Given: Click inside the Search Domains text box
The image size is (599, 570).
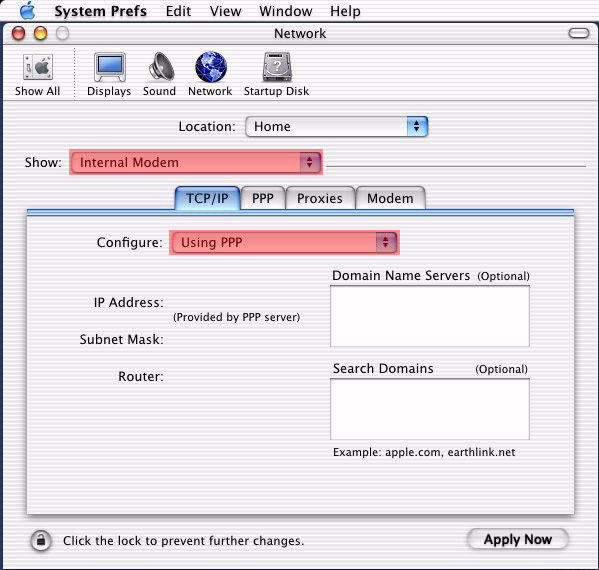Looking at the screenshot, I should pos(430,409).
